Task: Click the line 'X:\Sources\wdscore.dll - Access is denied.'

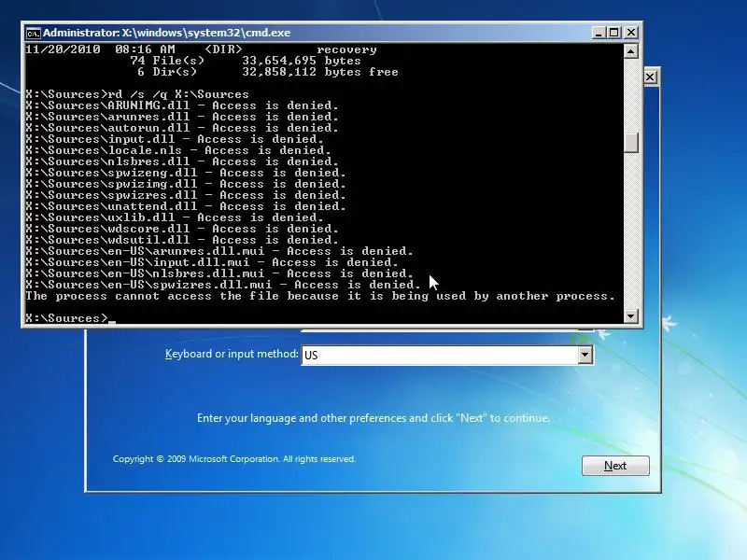Action: pyautogui.click(x=182, y=229)
